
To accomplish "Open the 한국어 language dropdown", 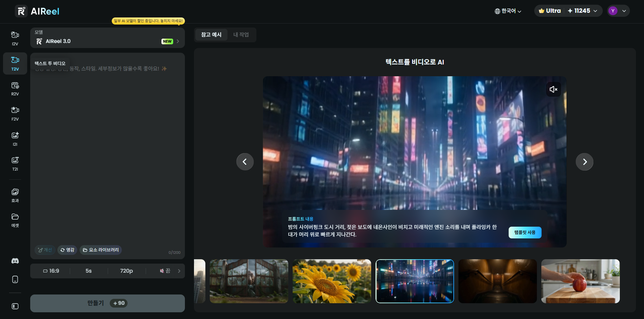I will (508, 11).
